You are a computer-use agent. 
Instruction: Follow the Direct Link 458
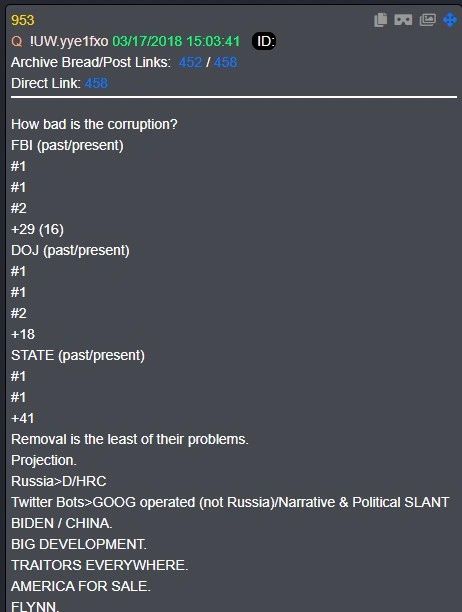click(96, 83)
